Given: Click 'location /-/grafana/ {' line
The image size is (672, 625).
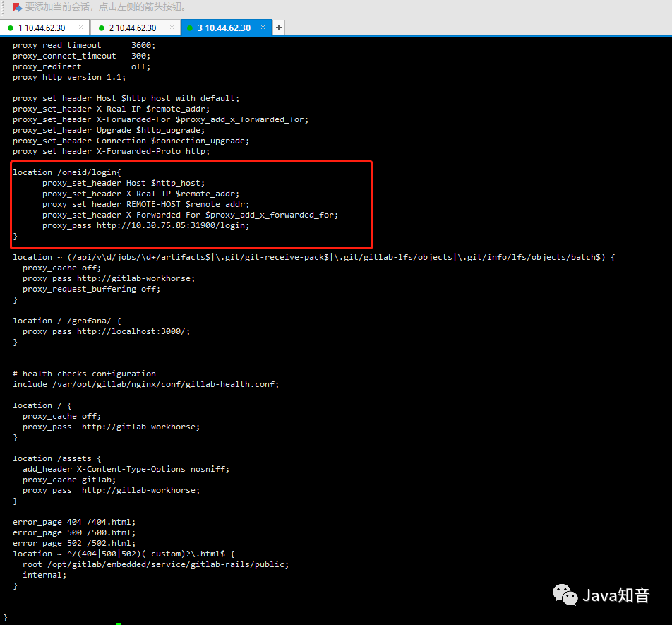Looking at the screenshot, I should tap(67, 321).
